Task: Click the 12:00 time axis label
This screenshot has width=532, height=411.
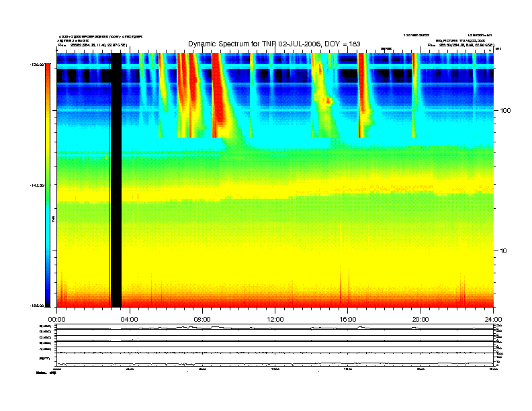Action: 275,320
